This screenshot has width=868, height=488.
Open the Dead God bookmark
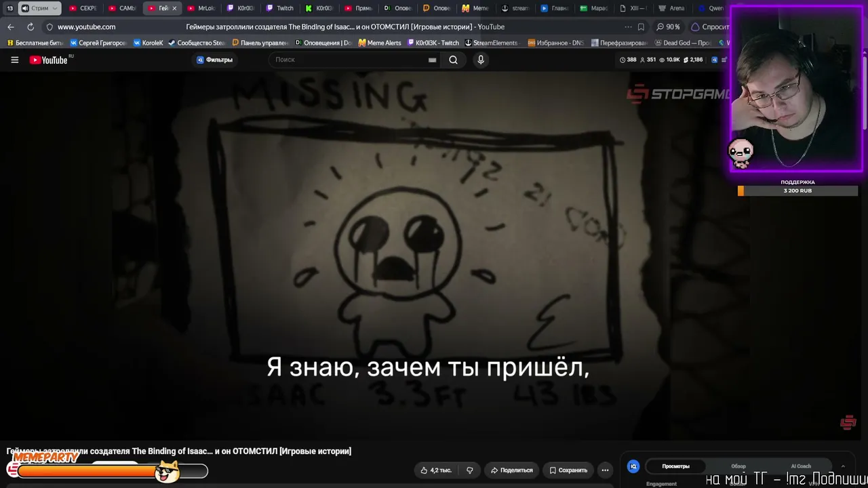click(683, 43)
